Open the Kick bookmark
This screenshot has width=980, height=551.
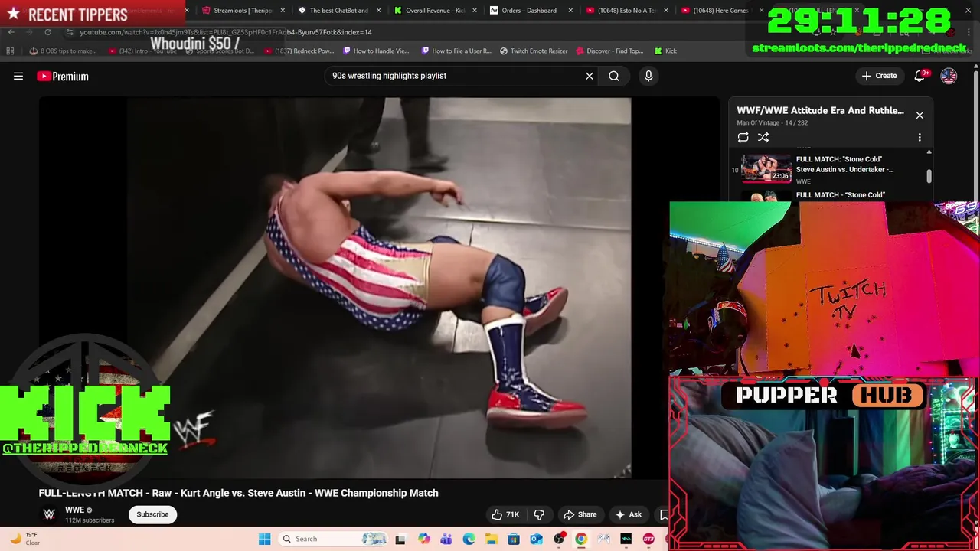665,51
